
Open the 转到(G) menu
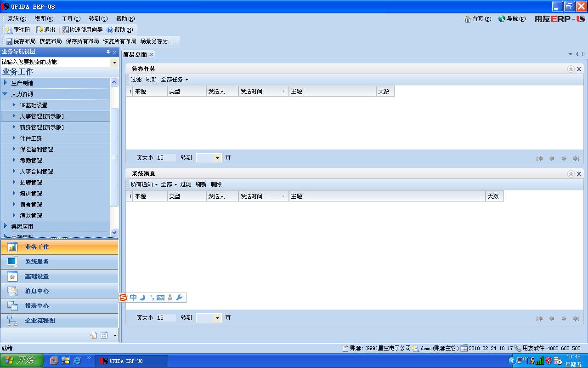tap(98, 19)
